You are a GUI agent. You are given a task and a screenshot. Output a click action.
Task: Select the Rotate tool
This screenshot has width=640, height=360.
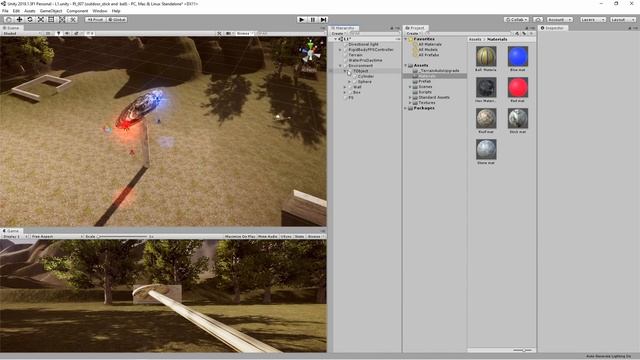coord(30,19)
